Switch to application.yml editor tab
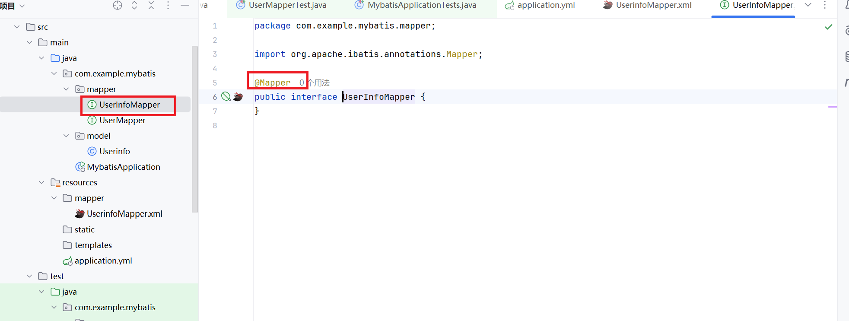 [x=540, y=5]
